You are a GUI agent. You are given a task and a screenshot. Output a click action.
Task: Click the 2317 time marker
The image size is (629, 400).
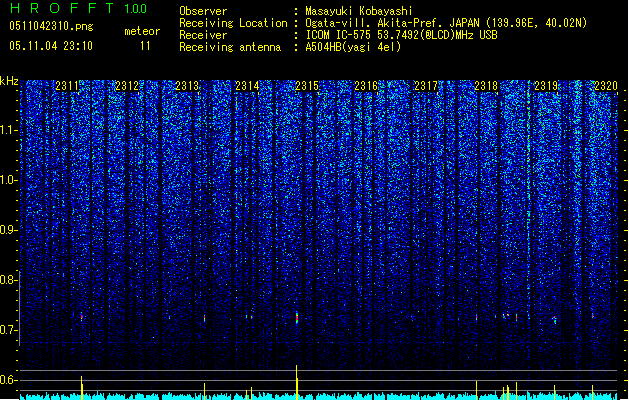[x=426, y=86]
